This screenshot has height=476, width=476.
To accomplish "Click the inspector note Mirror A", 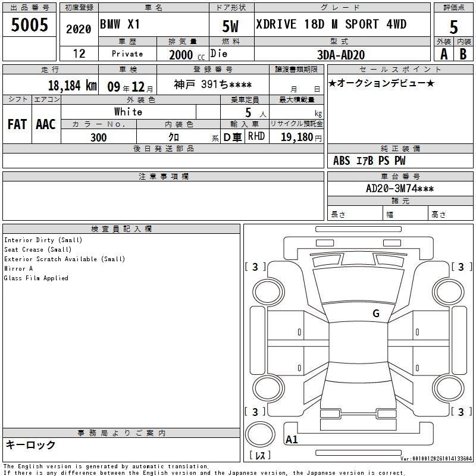I will coord(18,268).
